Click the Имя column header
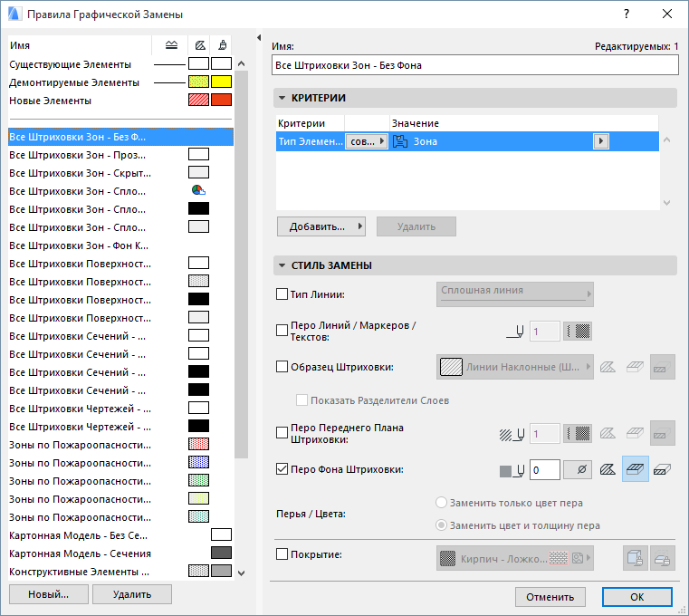The height and width of the screenshot is (616, 689). click(80, 45)
